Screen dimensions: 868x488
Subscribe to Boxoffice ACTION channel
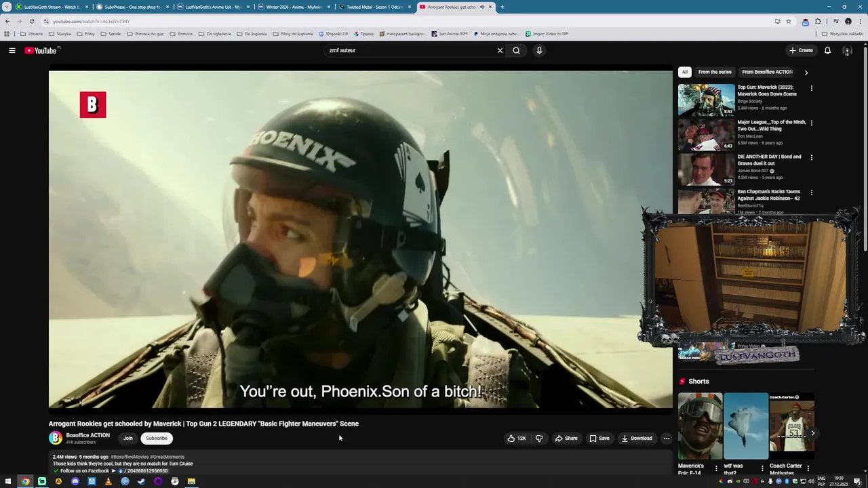point(157,438)
